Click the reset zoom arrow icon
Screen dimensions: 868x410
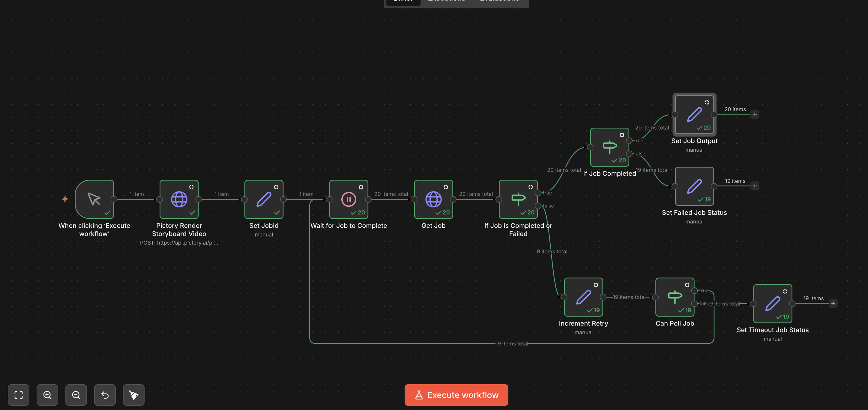point(105,395)
